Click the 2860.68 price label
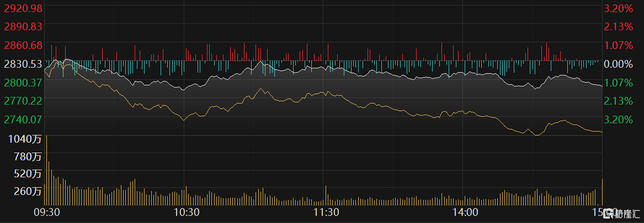Screen dimensions: 644x223 pos(23,45)
